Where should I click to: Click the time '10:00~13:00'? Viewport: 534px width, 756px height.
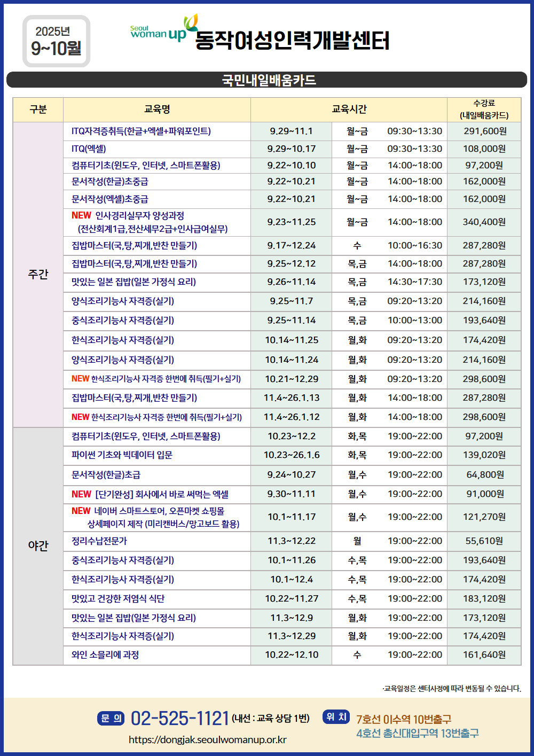[x=415, y=321]
